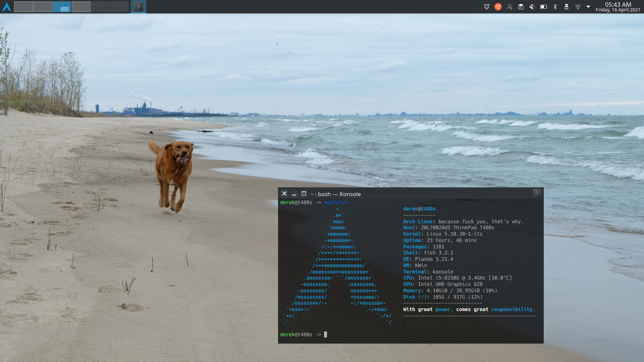Select the highlighted third virtual desktop
644x362 pixels.
pos(62,7)
